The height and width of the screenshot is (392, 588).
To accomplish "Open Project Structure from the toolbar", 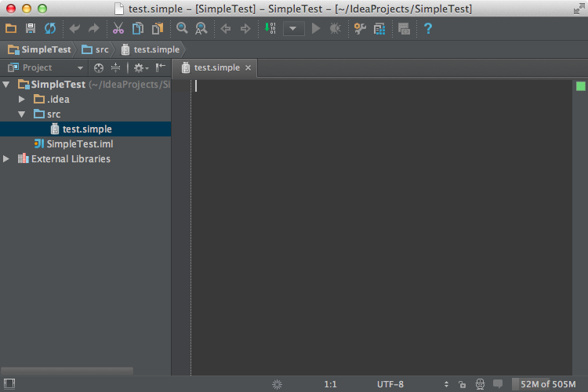I will pos(379,29).
